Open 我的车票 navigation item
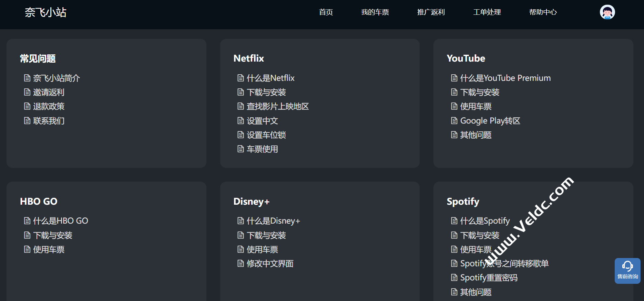This screenshot has width=644, height=301. click(375, 12)
